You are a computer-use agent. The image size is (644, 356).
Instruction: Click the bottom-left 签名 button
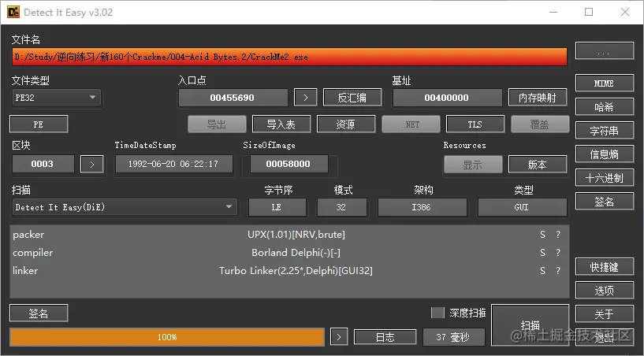tap(39, 313)
